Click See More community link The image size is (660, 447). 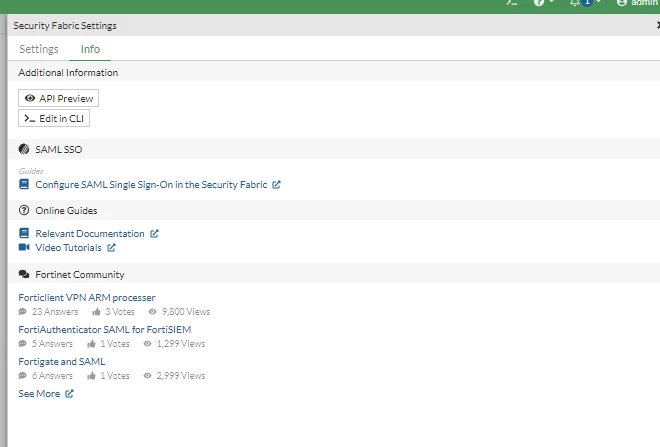[39, 394]
